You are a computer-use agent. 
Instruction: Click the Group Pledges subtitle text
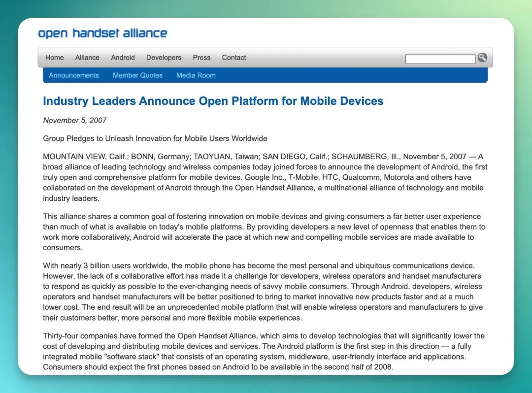pyautogui.click(x=155, y=138)
